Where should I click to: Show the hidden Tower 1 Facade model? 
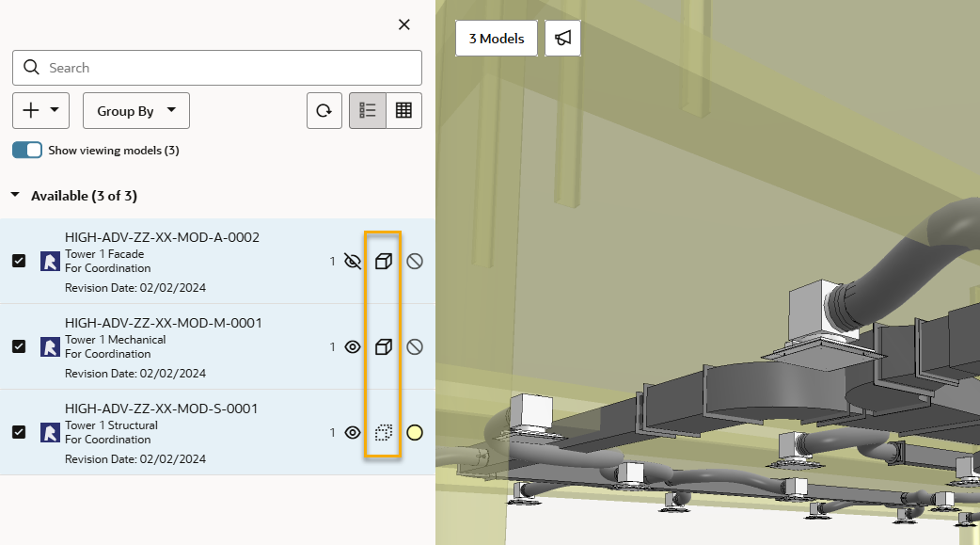click(353, 262)
